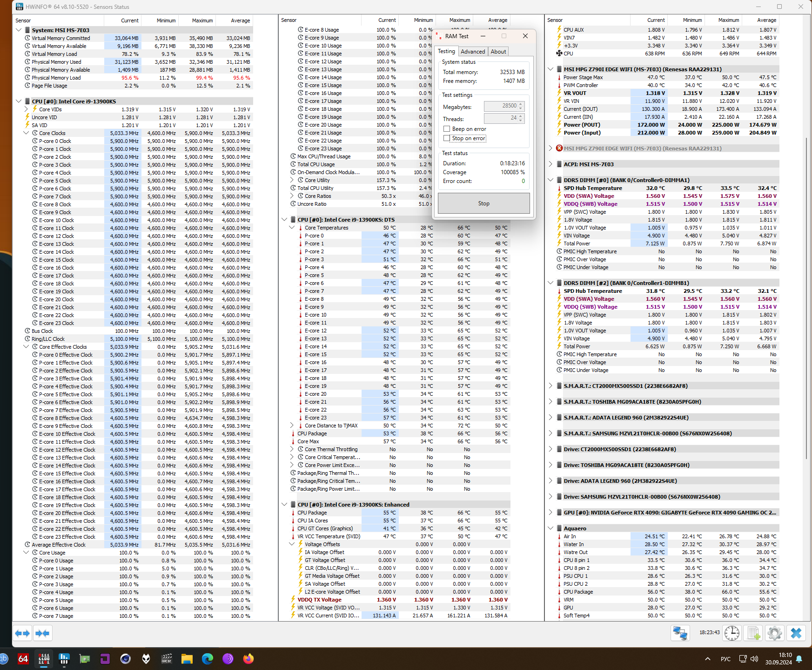Open the taskbar clock showing 18:10

click(x=778, y=659)
